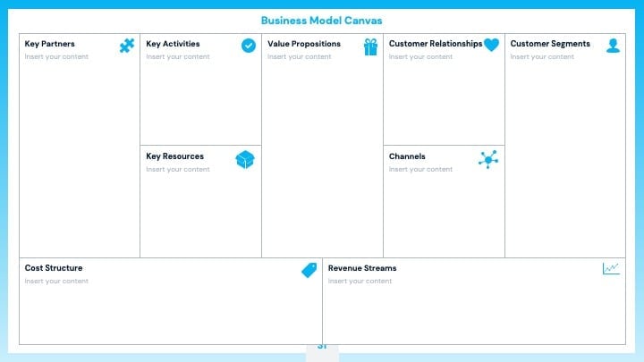Click the network nodes icon in Channels

[488, 159]
